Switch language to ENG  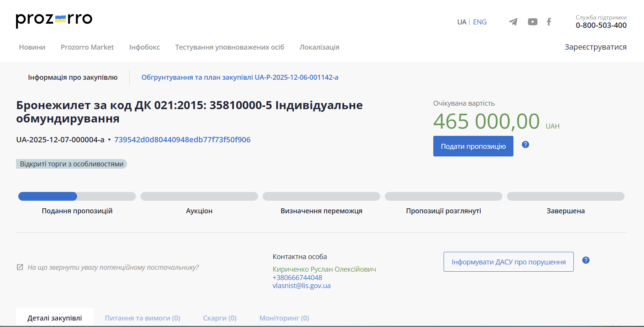tap(479, 22)
